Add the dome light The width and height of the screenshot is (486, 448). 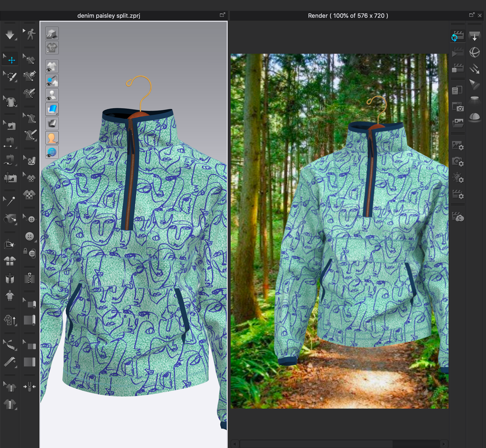tap(474, 117)
